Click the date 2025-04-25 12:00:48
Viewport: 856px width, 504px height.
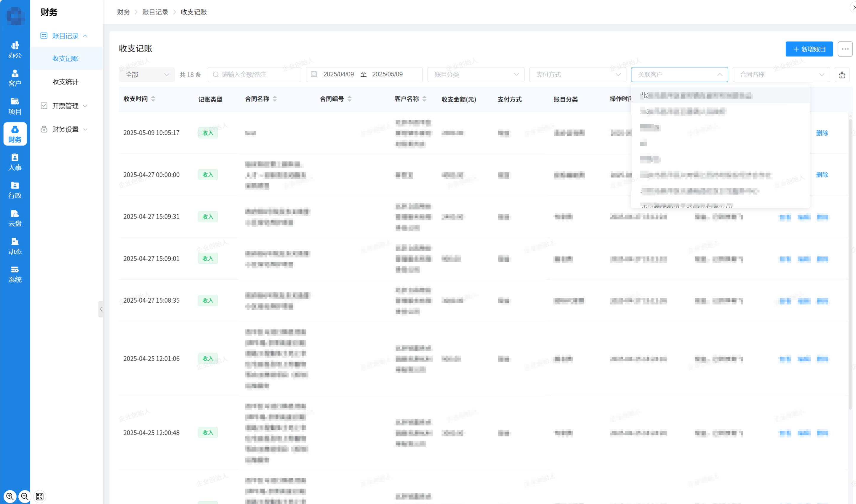coord(151,433)
